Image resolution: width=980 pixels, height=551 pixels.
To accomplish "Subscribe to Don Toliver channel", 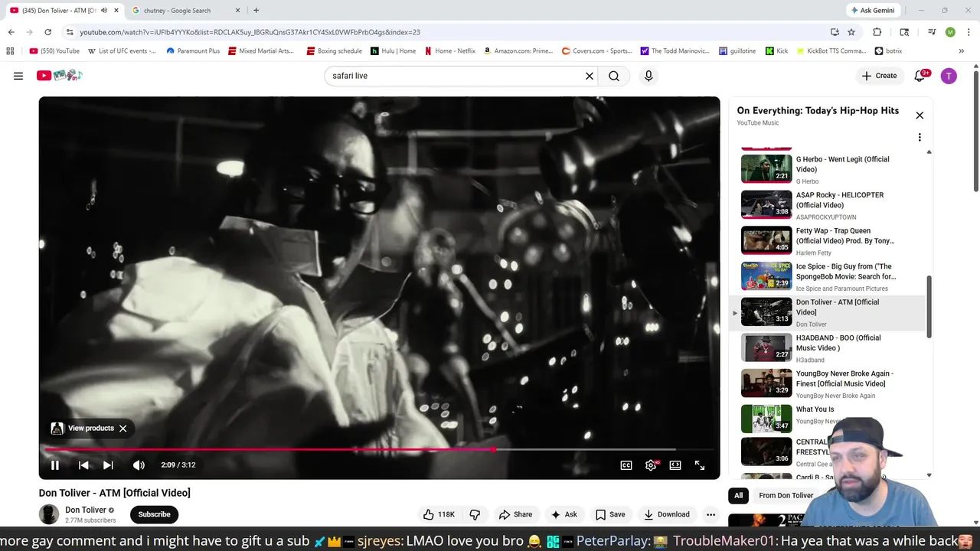I will tap(154, 514).
